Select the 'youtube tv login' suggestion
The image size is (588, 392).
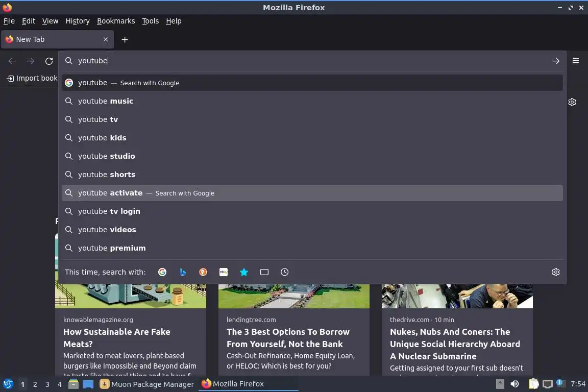pos(312,211)
